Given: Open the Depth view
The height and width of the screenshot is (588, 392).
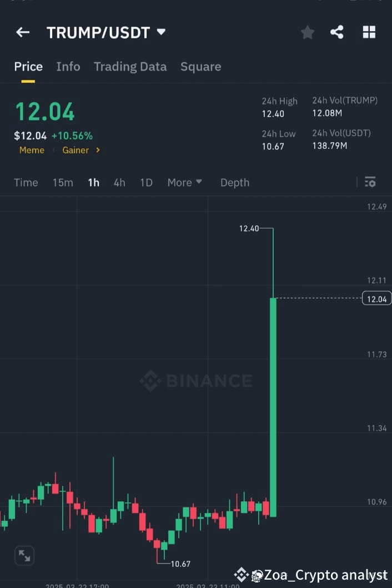Looking at the screenshot, I should pos(234,182).
